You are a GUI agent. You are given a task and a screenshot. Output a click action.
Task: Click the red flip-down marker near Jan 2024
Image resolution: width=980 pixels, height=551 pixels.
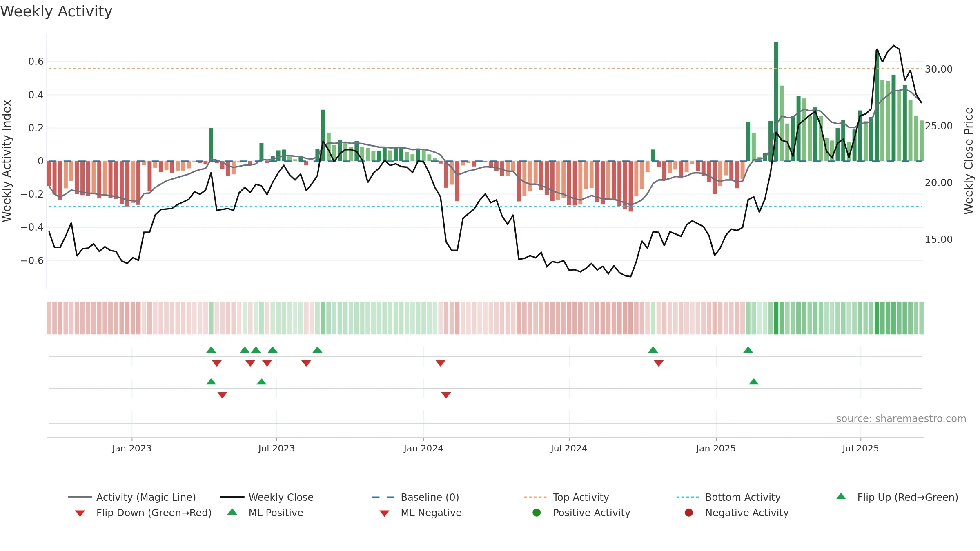pyautogui.click(x=440, y=363)
